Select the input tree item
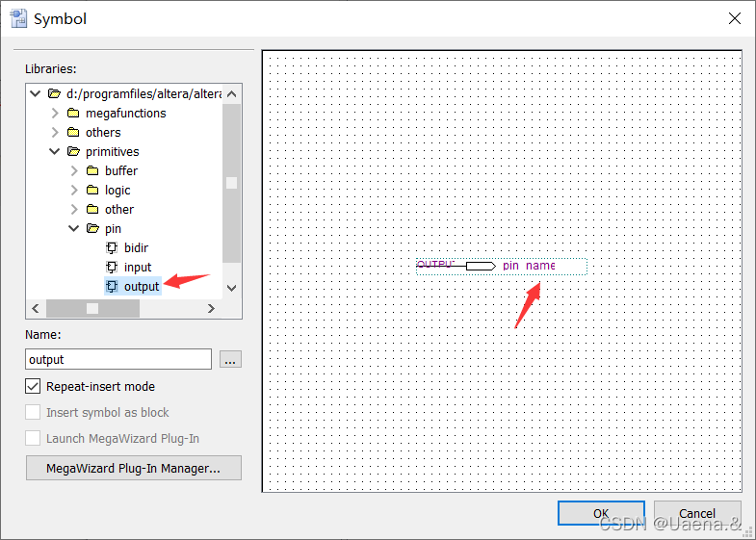The height and width of the screenshot is (540, 756). [138, 267]
